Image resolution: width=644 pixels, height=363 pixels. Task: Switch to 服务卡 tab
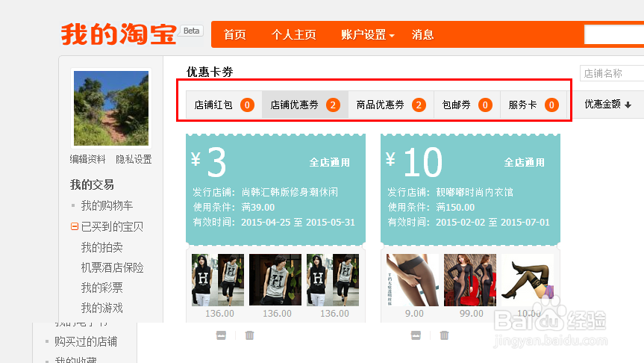point(534,105)
